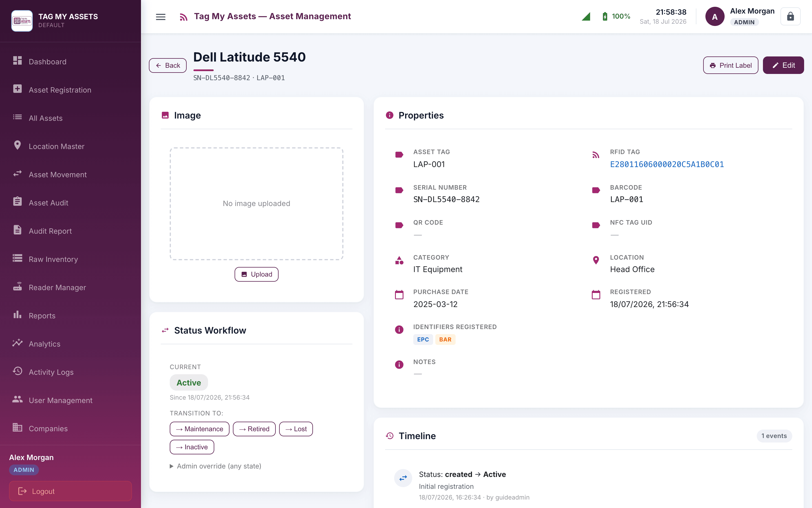Image resolution: width=812 pixels, height=508 pixels.
Task: Open All Assets list
Action: pos(70,118)
